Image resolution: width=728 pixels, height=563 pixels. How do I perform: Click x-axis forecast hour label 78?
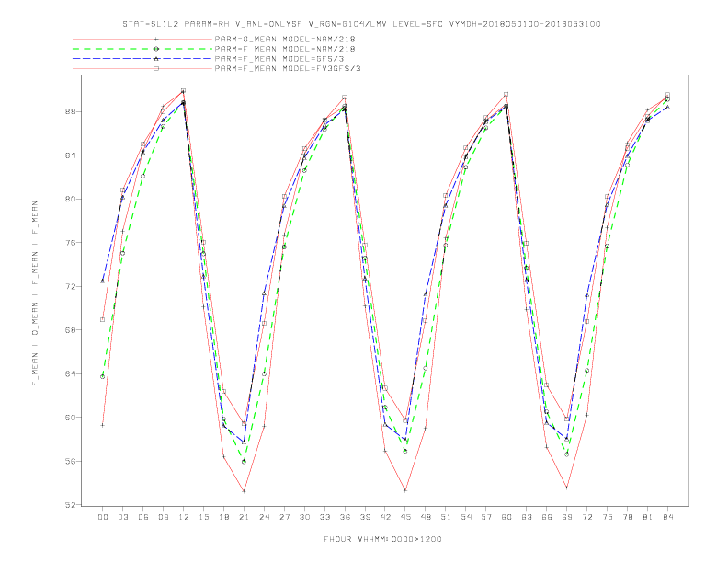tap(628, 517)
